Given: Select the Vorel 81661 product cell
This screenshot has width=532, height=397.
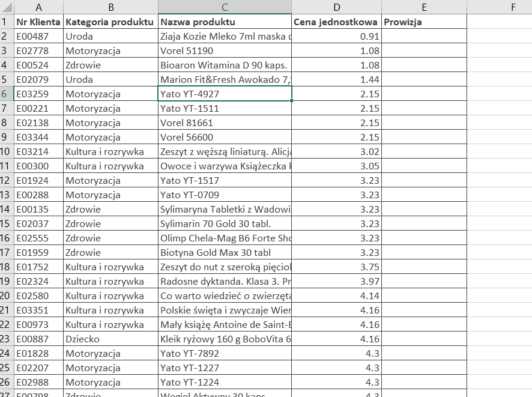Looking at the screenshot, I should pyautogui.click(x=225, y=123).
